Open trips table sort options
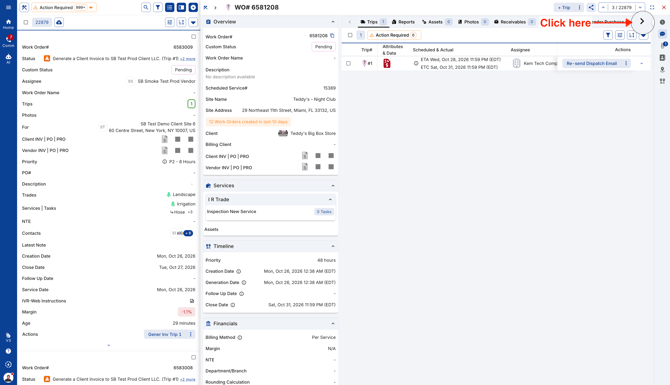This screenshot has height=385, width=670. tap(632, 35)
